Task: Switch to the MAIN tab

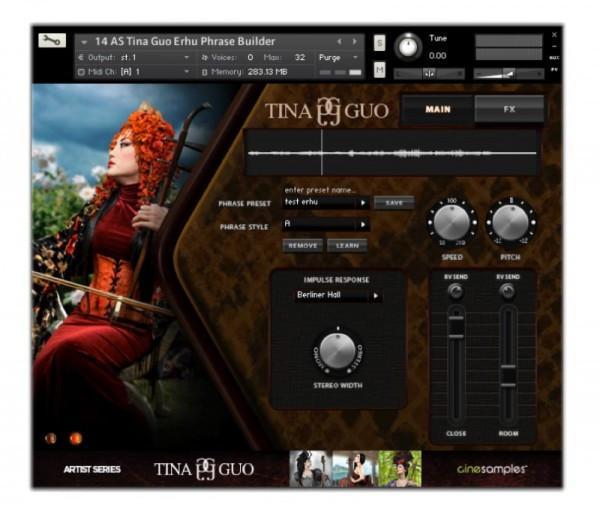Action: point(438,109)
